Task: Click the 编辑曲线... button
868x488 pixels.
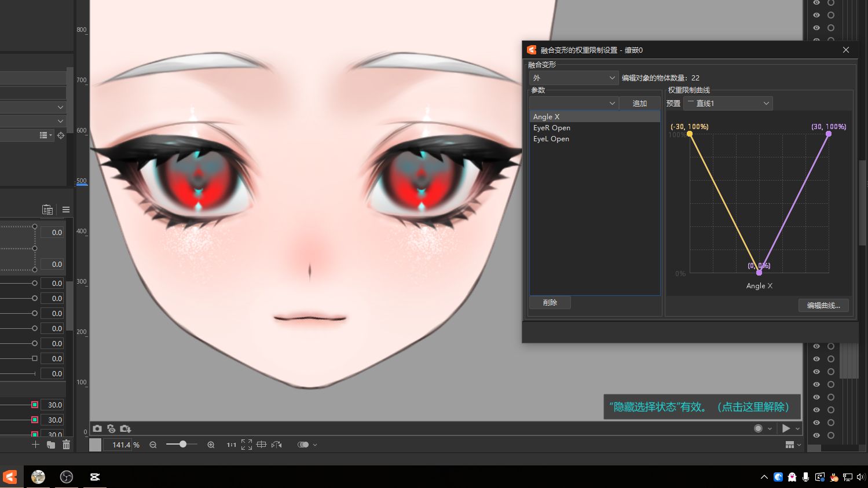Action: click(823, 306)
